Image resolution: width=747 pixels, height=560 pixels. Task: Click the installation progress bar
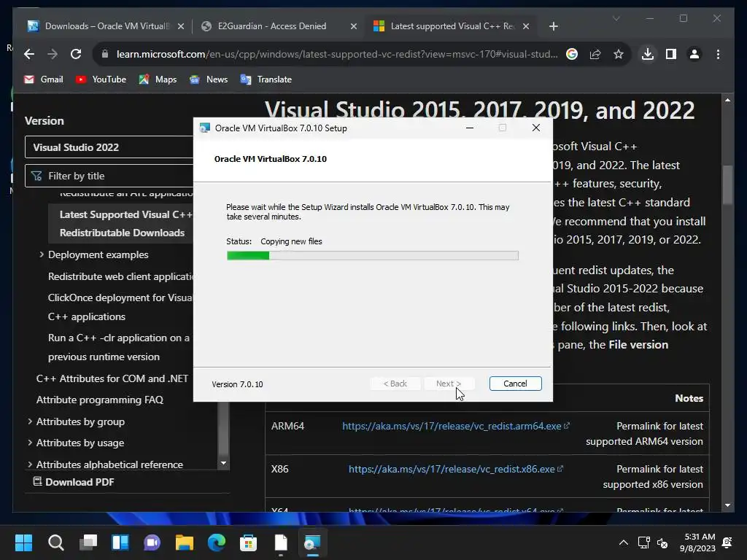(373, 256)
